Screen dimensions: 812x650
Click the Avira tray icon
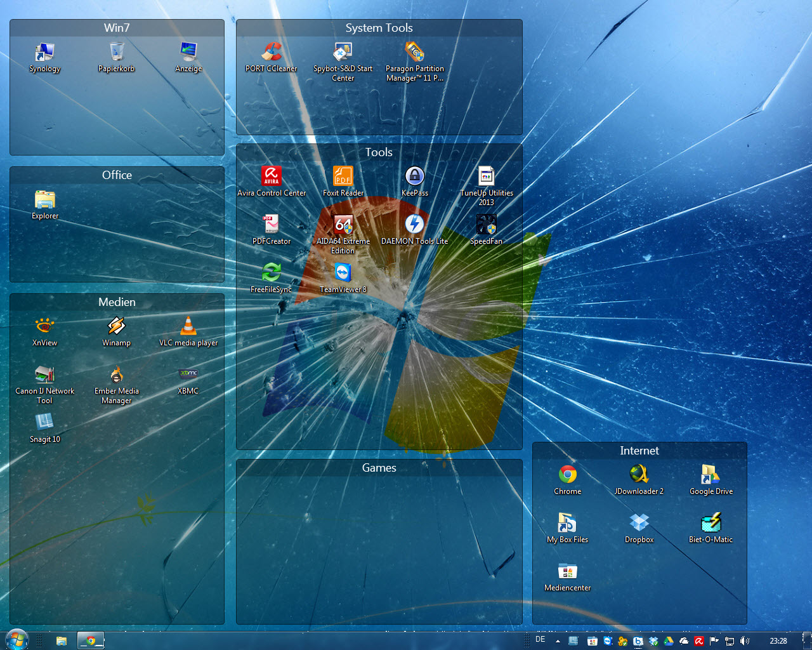[699, 641]
